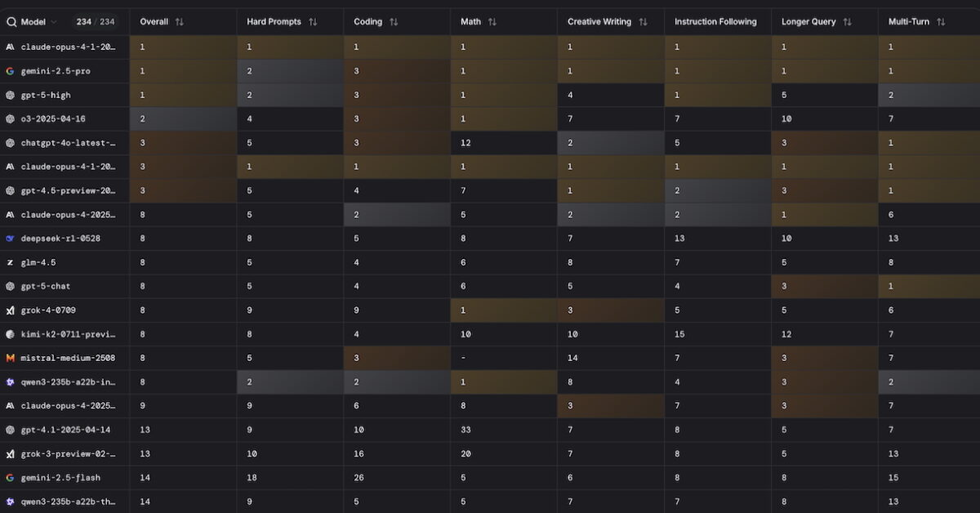Click the 234 / 234 model count
The image size is (980, 513).
coord(96,22)
